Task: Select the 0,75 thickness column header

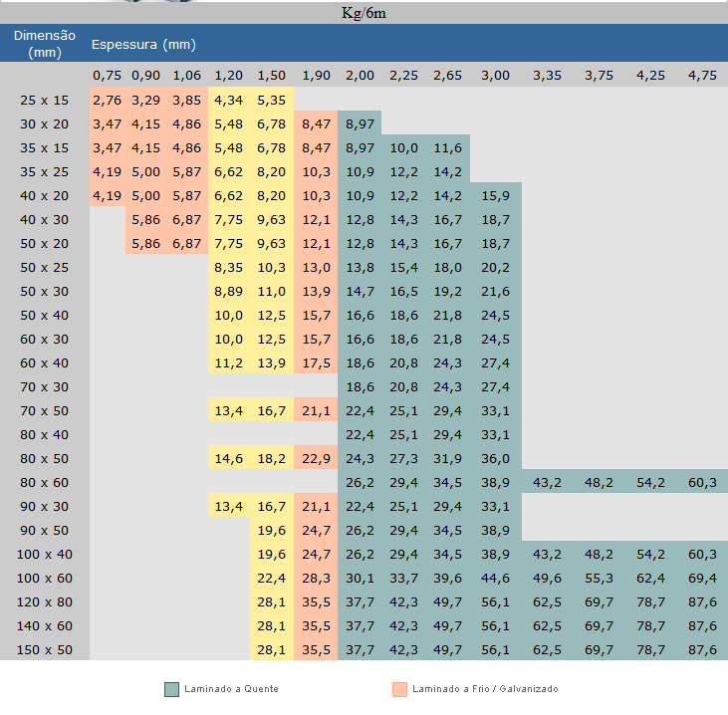Action: 108,76
